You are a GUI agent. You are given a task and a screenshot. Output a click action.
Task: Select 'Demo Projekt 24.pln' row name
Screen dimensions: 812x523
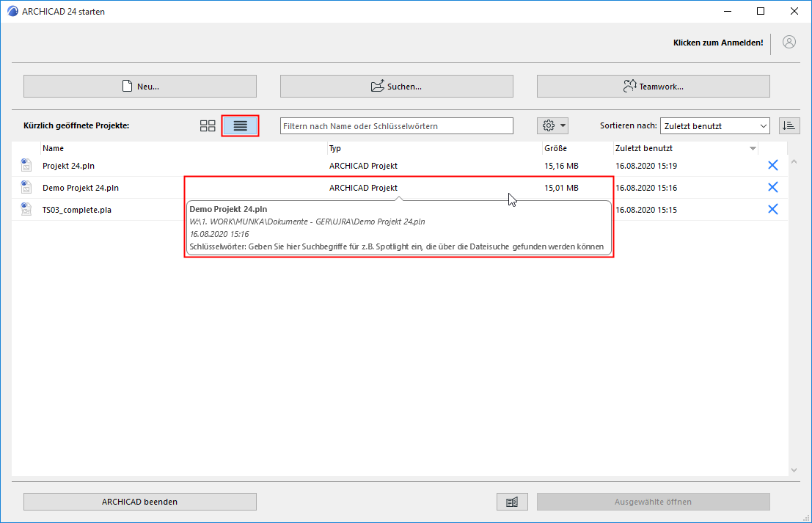(80, 188)
